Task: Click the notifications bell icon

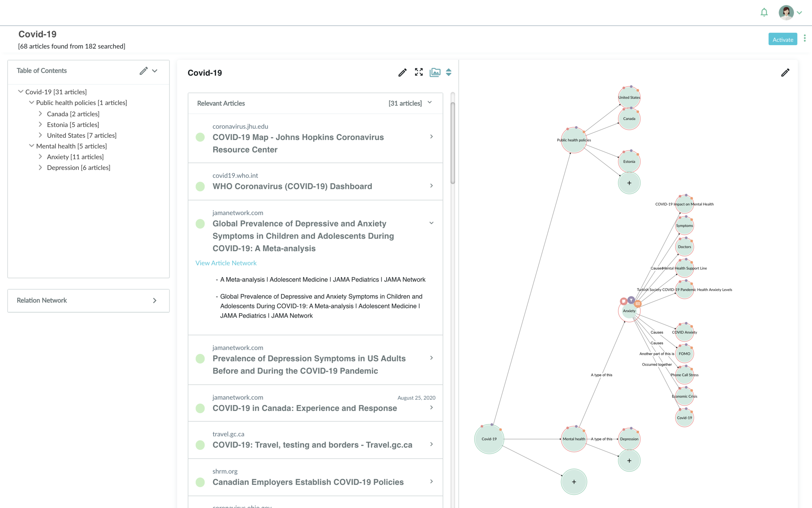Action: point(764,13)
